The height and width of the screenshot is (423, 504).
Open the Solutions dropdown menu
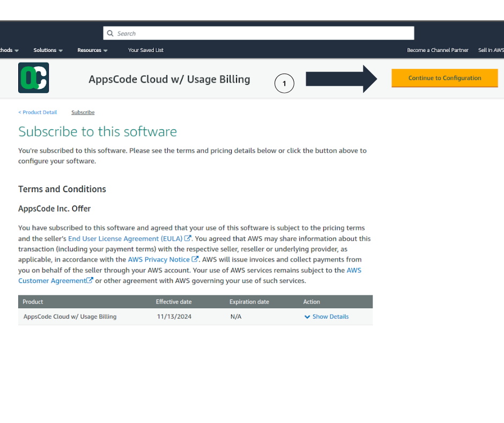[48, 50]
